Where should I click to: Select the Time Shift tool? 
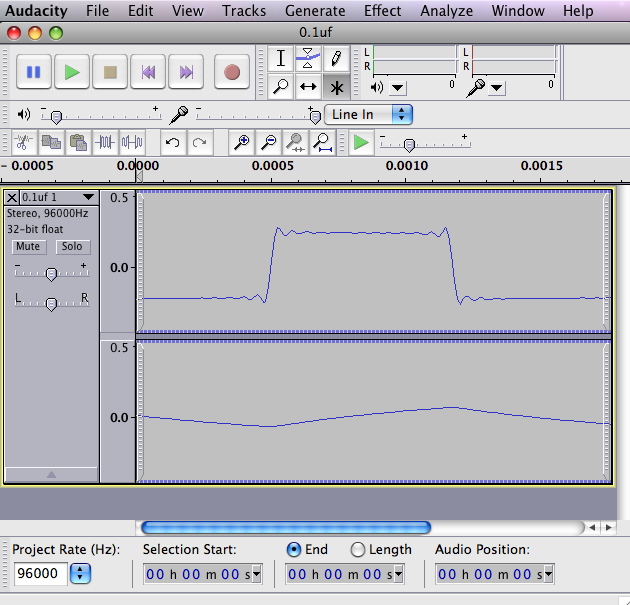[x=308, y=86]
